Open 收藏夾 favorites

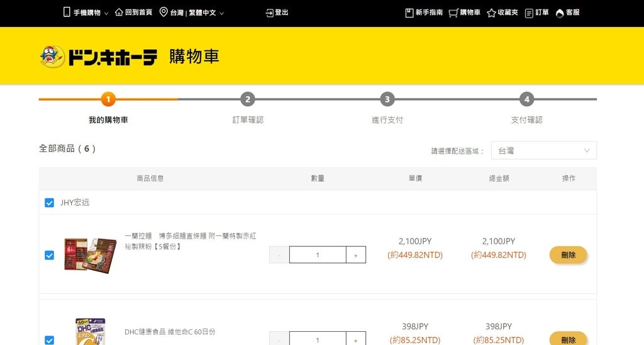point(508,13)
